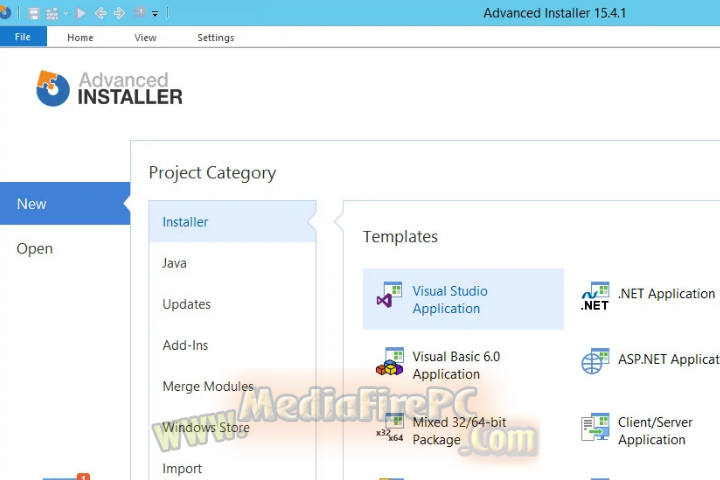Open the Customize Quick Access Toolbar dropdown

click(155, 14)
